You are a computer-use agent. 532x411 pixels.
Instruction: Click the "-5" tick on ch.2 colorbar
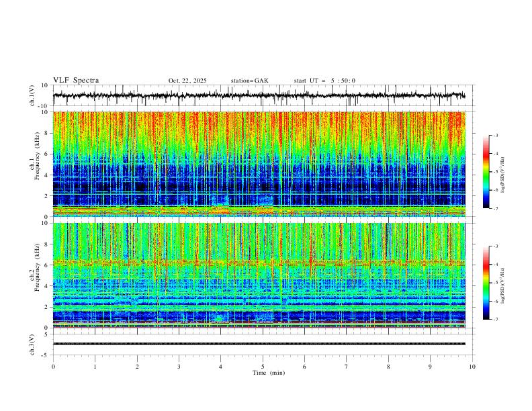coord(495,283)
